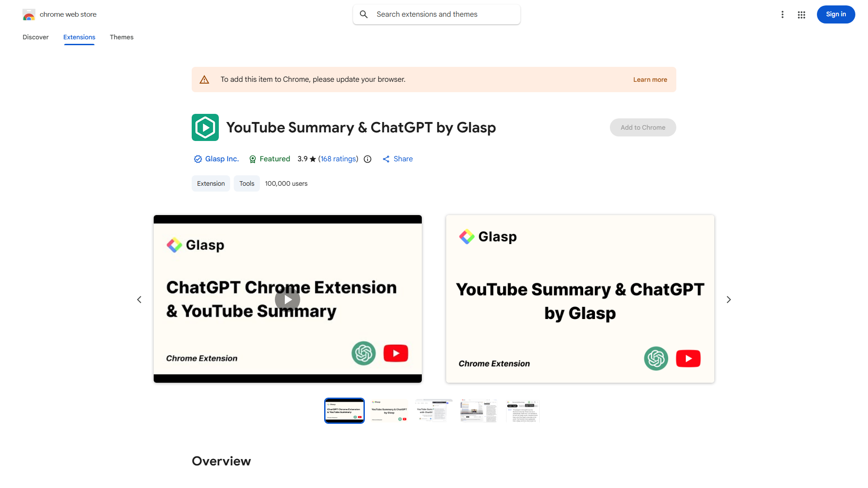Open the 168 ratings page
868x488 pixels.
(x=338, y=159)
